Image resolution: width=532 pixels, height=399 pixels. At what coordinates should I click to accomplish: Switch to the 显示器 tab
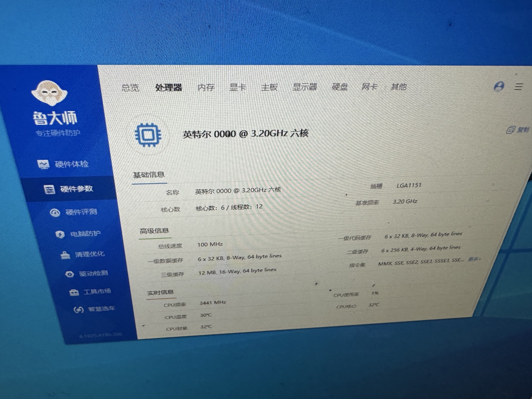tap(305, 87)
